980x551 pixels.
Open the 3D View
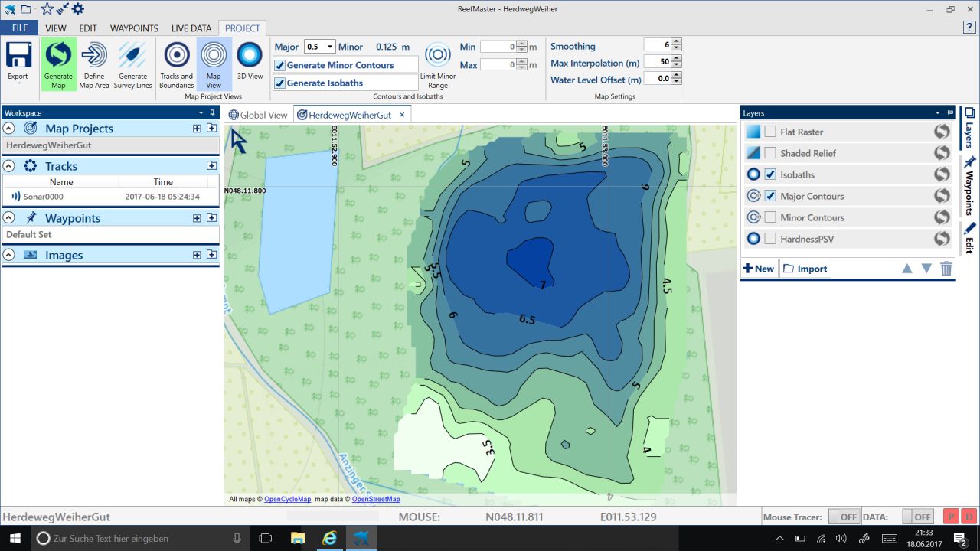(250, 57)
